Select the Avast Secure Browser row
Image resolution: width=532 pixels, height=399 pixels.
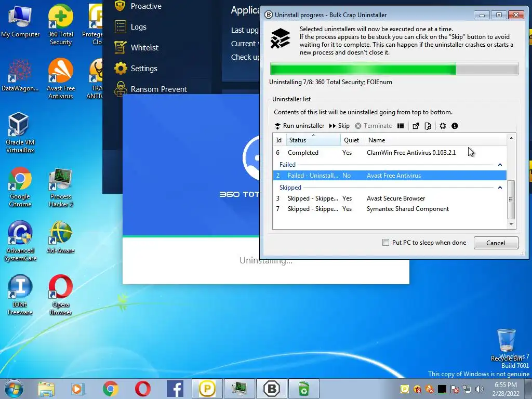coord(390,198)
